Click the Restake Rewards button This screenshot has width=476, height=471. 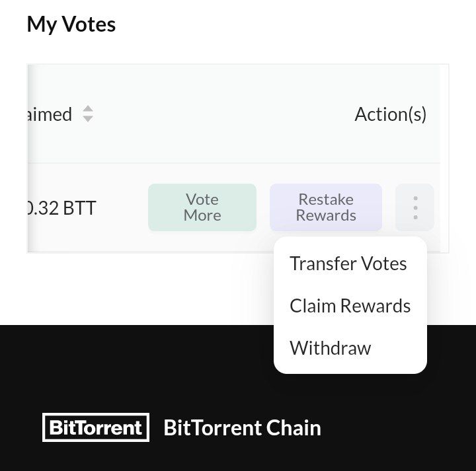pos(326,207)
